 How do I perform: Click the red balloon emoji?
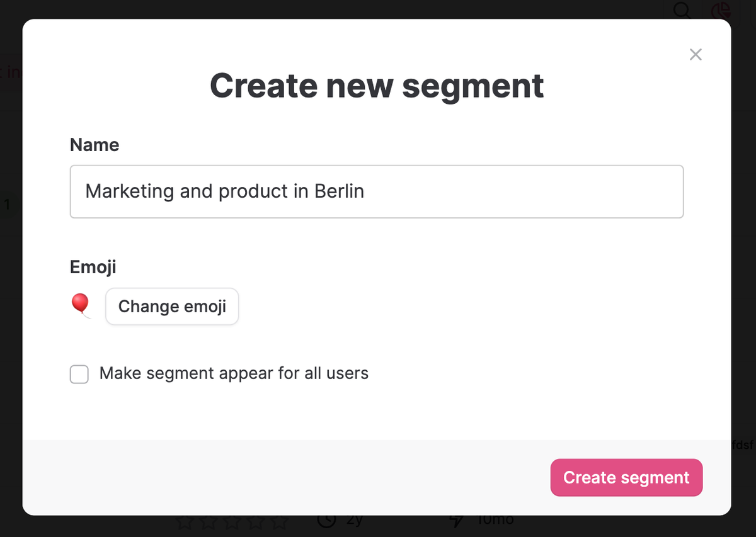[80, 305]
